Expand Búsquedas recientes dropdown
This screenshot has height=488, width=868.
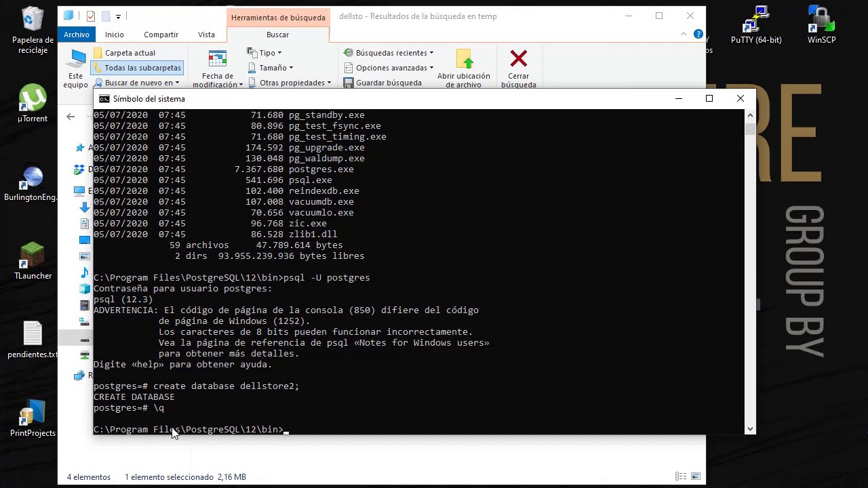(x=389, y=53)
